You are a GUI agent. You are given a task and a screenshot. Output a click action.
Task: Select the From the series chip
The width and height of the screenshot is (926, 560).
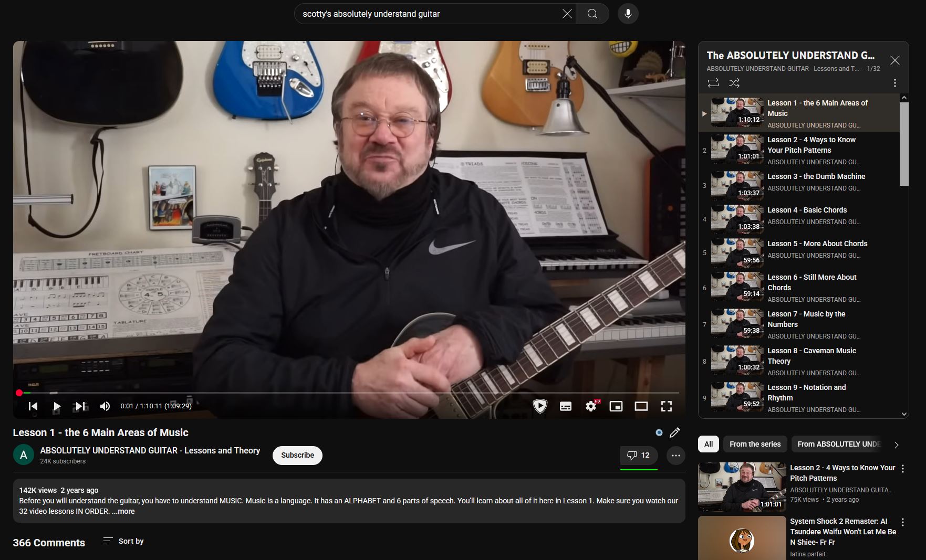click(755, 444)
